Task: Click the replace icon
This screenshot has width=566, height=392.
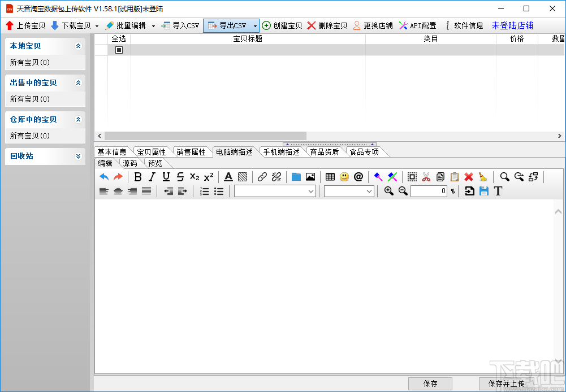Action: pyautogui.click(x=533, y=177)
